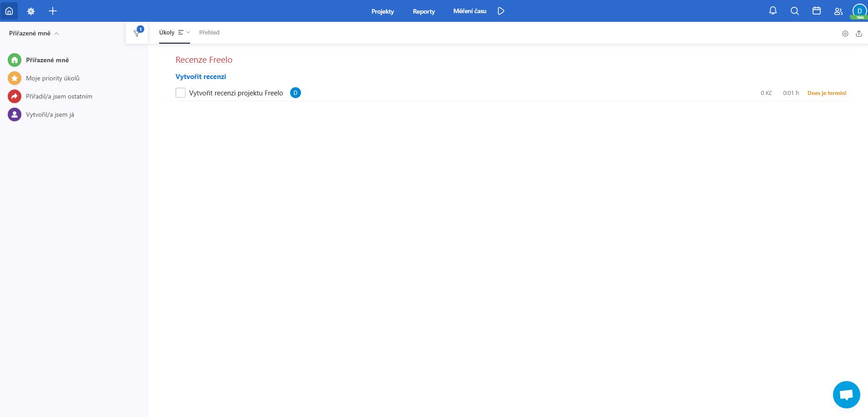Open task Vytvořit recenzi projektu Freelo

click(236, 93)
